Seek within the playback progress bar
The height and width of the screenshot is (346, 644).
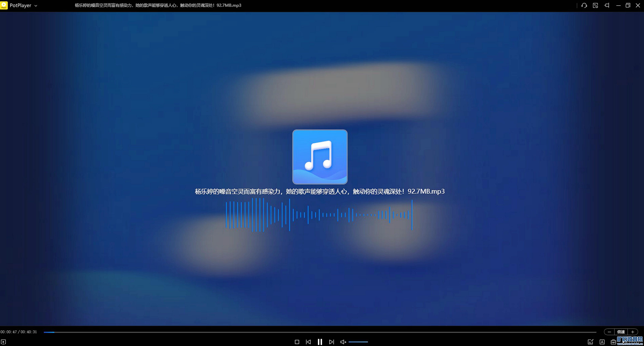tap(320, 332)
